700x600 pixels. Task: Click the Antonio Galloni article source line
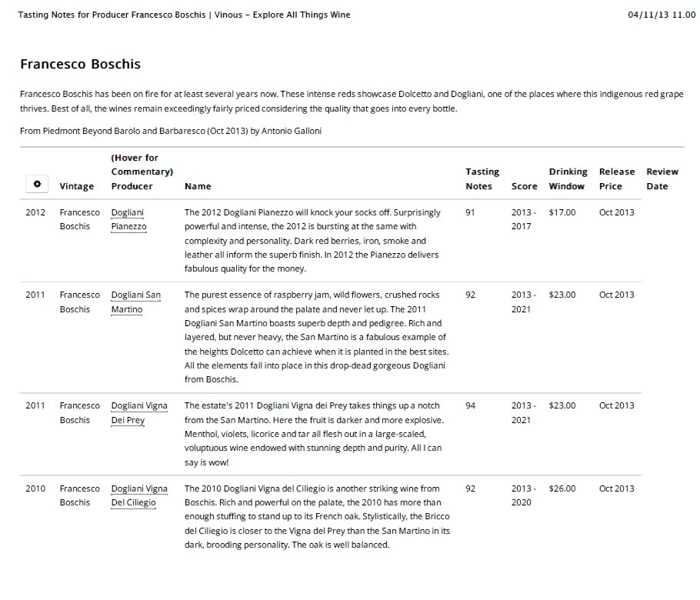tap(171, 131)
